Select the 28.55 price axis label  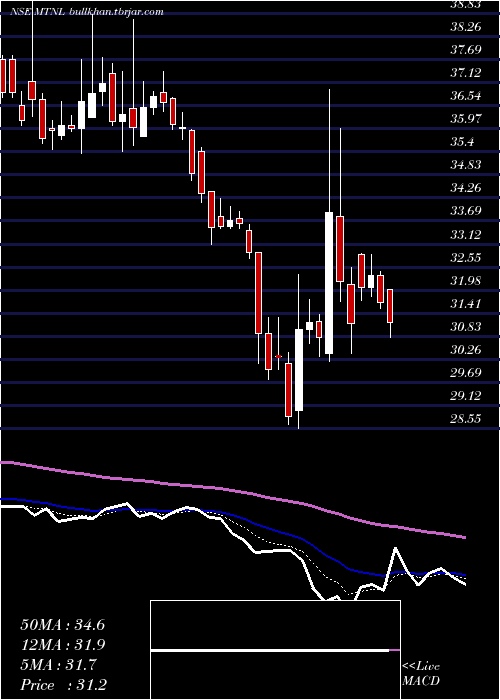466,418
